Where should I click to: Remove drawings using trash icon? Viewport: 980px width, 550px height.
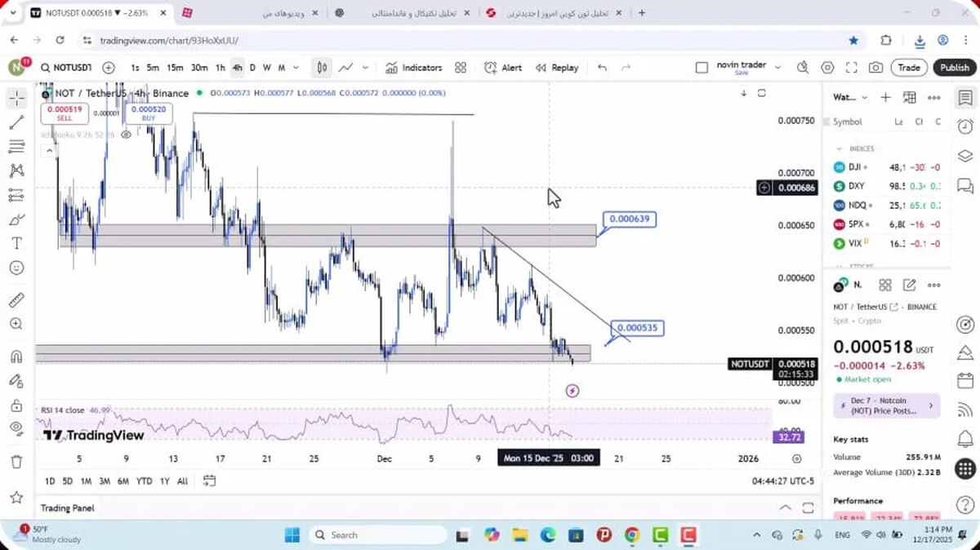coord(16,462)
